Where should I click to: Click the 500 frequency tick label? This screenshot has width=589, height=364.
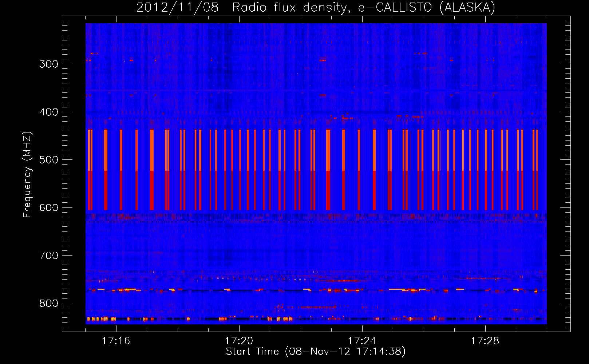point(49,160)
